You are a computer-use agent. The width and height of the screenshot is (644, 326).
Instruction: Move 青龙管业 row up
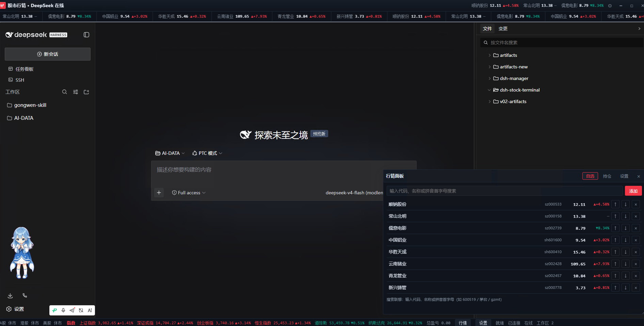pos(615,276)
